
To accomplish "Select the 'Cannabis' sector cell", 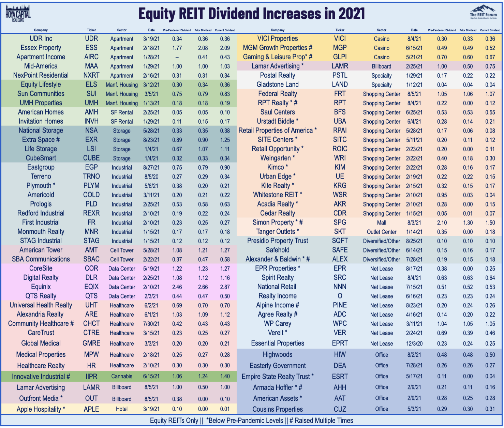I will 122,377.
